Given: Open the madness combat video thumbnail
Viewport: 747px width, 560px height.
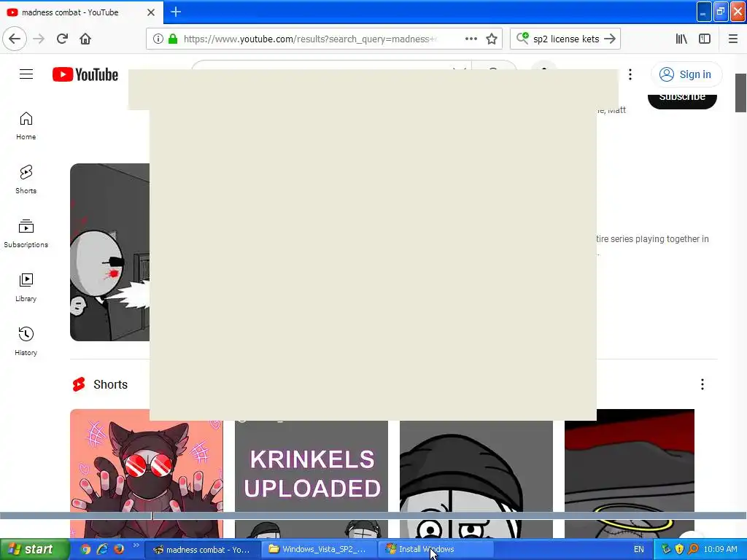Looking at the screenshot, I should coord(109,252).
